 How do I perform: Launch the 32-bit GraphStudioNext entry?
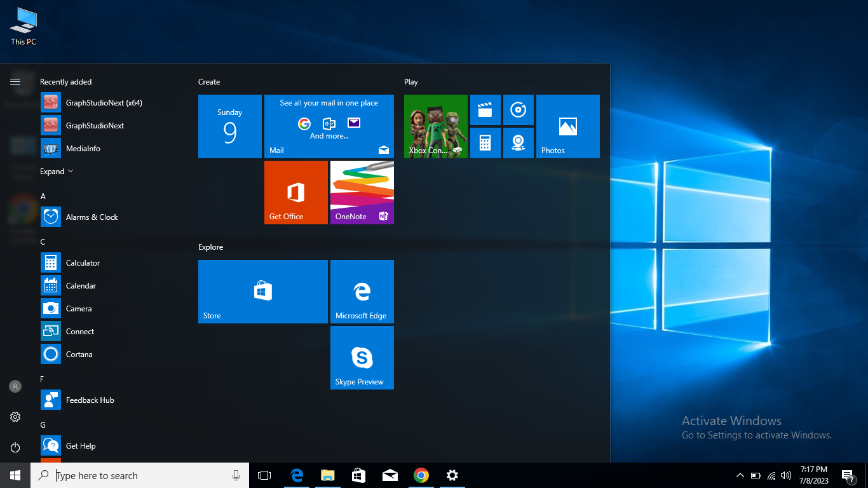(108, 125)
